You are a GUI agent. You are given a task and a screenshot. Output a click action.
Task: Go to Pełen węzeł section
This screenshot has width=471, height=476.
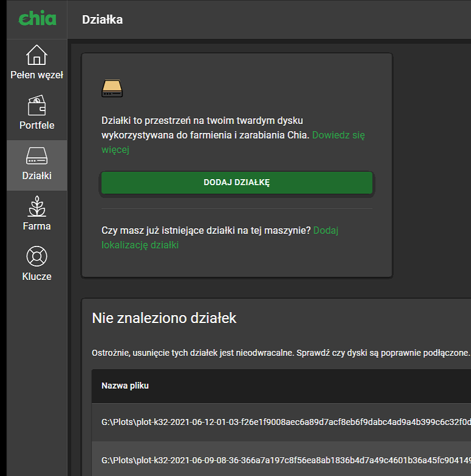tap(36, 75)
